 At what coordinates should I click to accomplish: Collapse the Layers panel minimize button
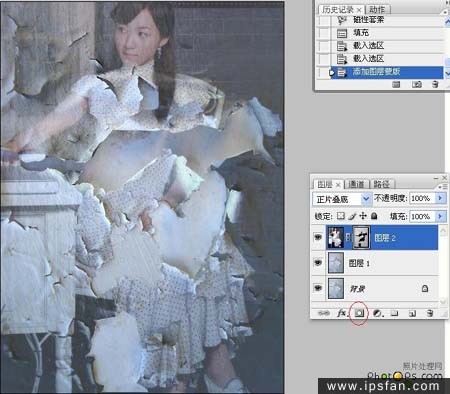point(436,178)
